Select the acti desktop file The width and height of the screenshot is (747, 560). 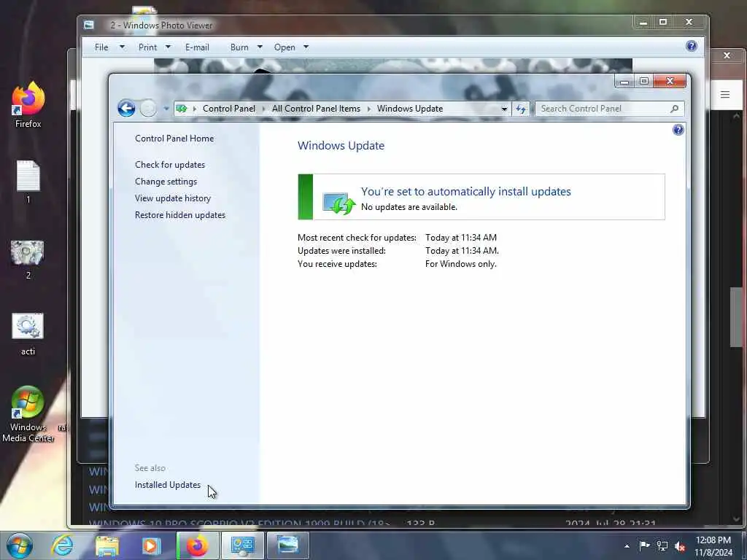point(28,335)
